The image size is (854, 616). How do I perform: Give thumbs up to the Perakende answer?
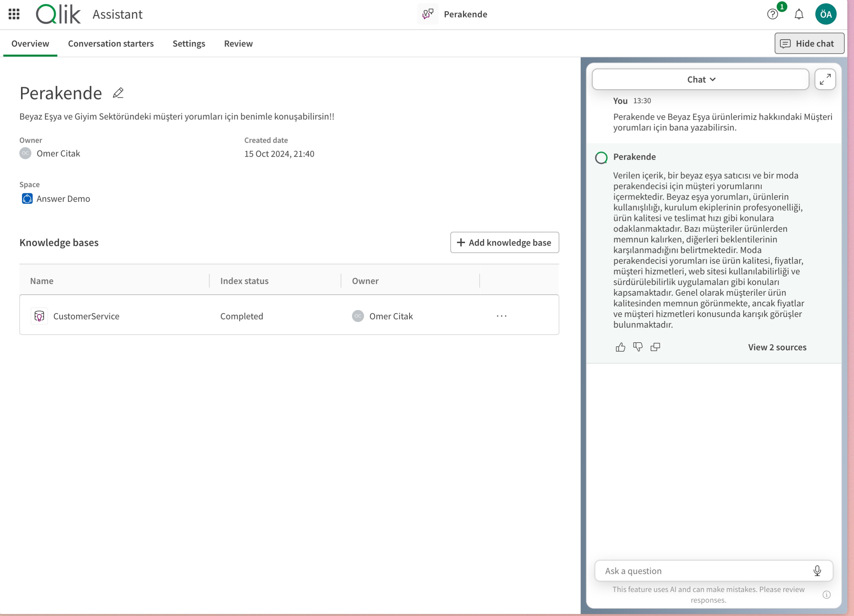coord(620,347)
